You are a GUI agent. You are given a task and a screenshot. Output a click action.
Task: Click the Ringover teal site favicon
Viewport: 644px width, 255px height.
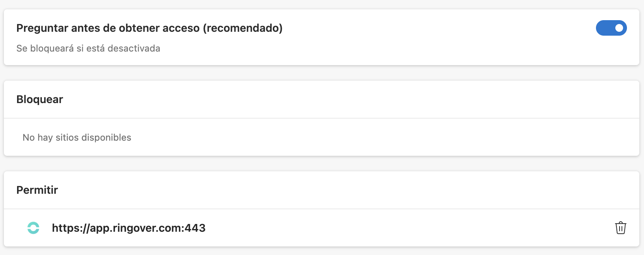[33, 228]
